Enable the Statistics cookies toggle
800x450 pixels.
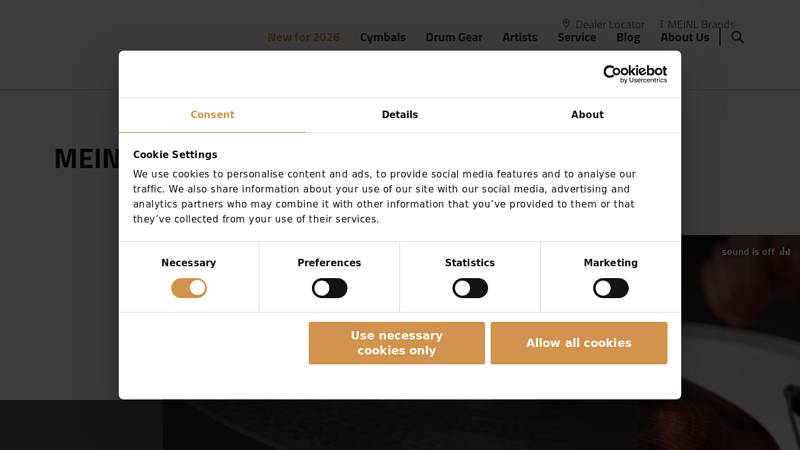point(470,288)
